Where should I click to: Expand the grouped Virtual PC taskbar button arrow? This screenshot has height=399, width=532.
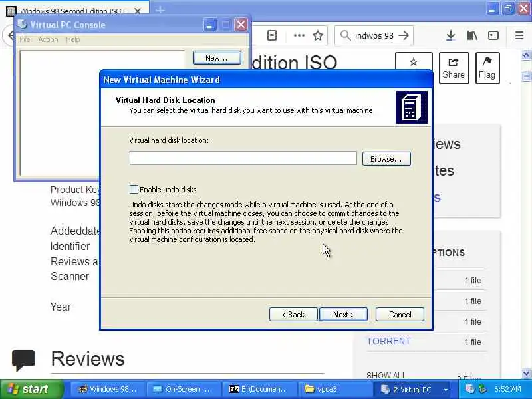click(446, 390)
